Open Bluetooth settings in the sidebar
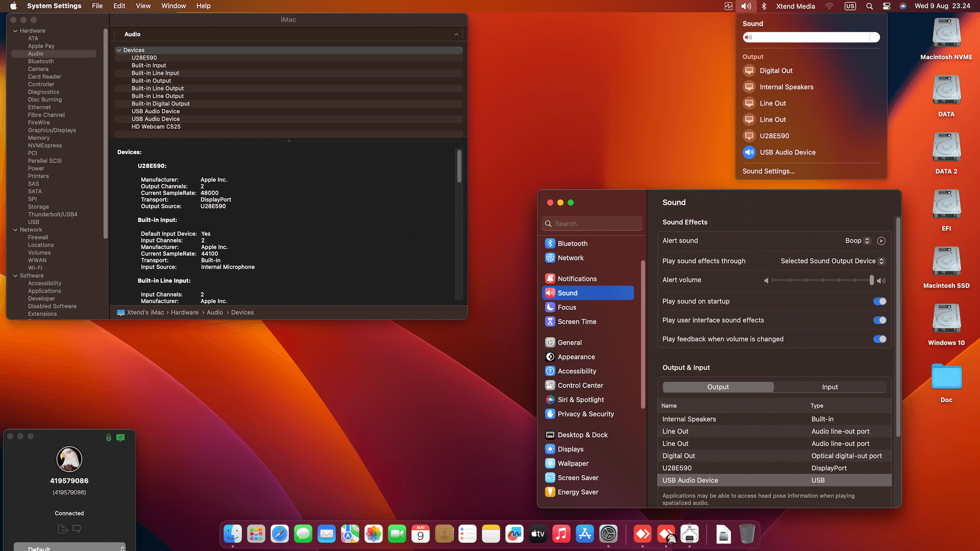980x551 pixels. pos(588,244)
